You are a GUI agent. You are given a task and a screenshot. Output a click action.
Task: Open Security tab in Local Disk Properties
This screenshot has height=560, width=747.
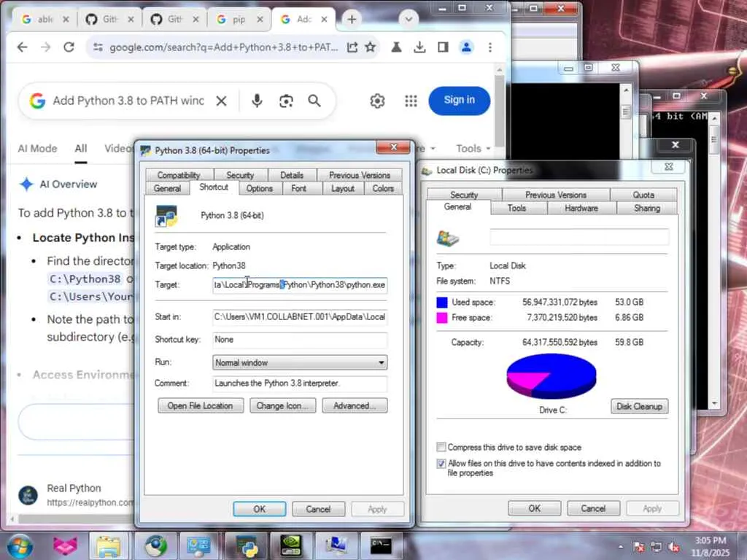coord(464,195)
